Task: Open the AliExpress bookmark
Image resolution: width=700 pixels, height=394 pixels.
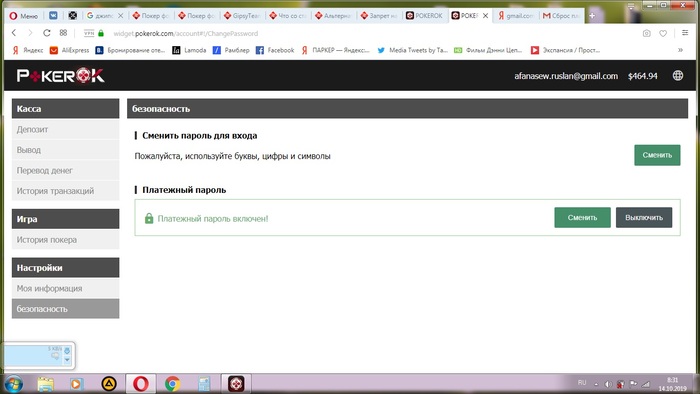Action: [x=70, y=50]
